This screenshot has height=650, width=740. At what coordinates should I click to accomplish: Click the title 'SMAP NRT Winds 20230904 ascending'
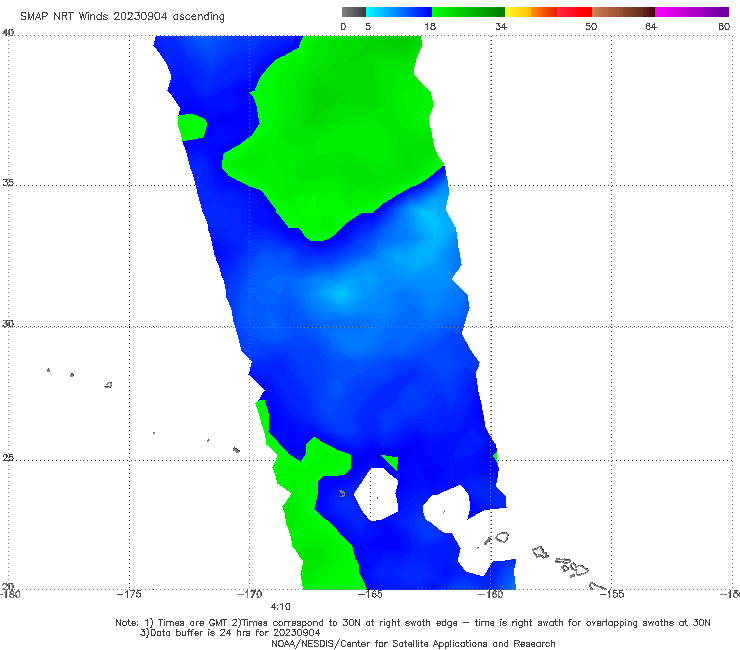click(x=122, y=16)
